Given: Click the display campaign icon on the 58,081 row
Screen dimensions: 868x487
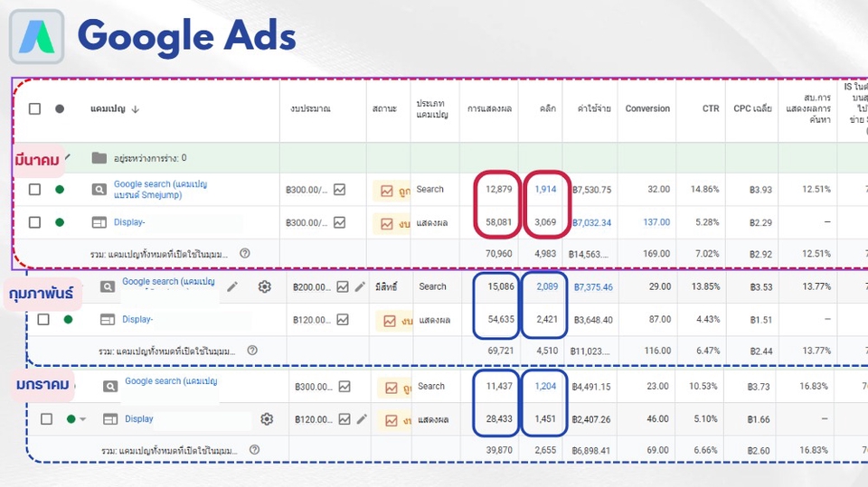Looking at the screenshot, I should tap(99, 222).
